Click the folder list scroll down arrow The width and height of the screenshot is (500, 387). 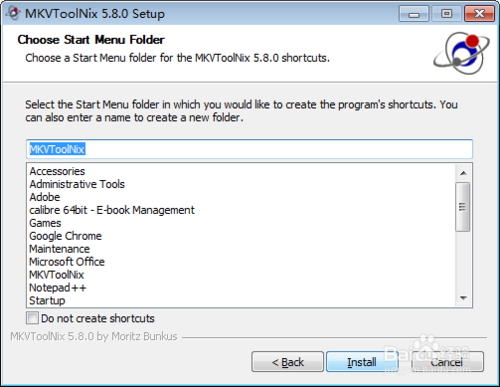(463, 298)
